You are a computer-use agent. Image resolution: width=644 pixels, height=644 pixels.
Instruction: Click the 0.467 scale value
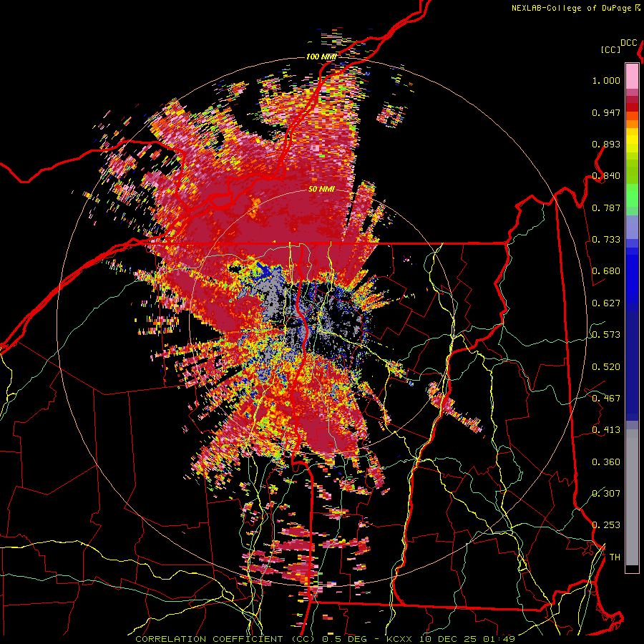point(606,399)
